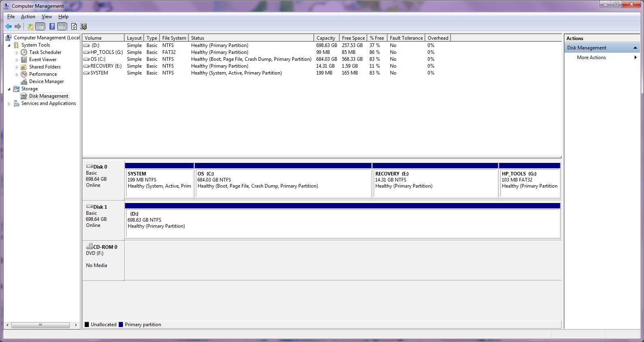Viewport: 644px width, 342px height.
Task: Expand the Shared Folders tree node
Action: pyautogui.click(x=17, y=67)
